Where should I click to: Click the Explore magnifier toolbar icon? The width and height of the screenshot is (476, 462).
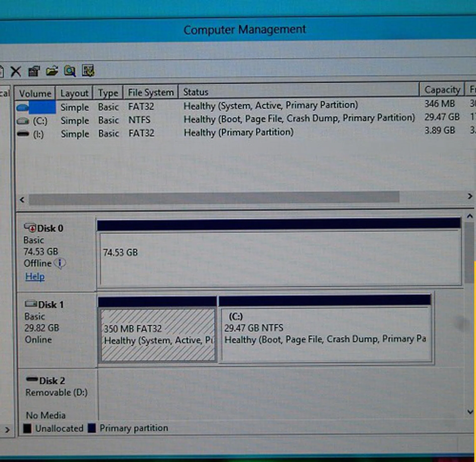70,71
